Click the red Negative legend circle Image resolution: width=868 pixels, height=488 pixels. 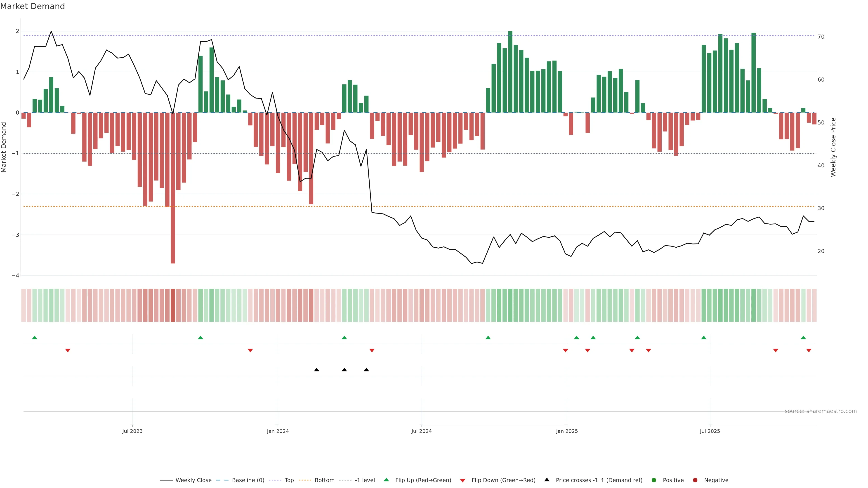click(x=695, y=480)
